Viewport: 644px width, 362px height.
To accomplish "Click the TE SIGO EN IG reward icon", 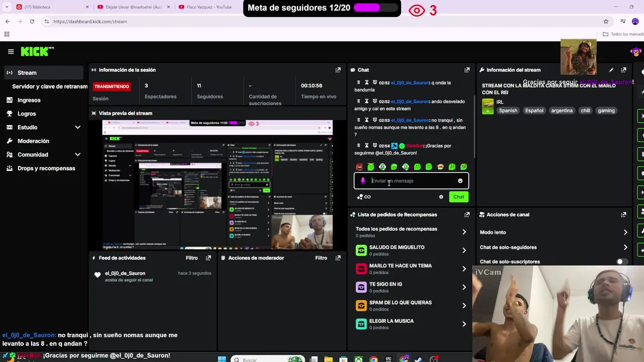I will pos(361,287).
